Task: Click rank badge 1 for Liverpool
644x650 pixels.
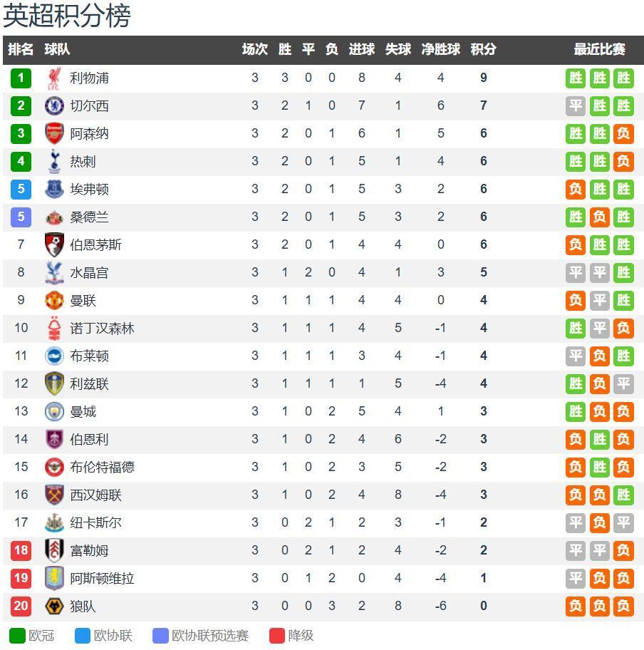Action: pyautogui.click(x=21, y=78)
